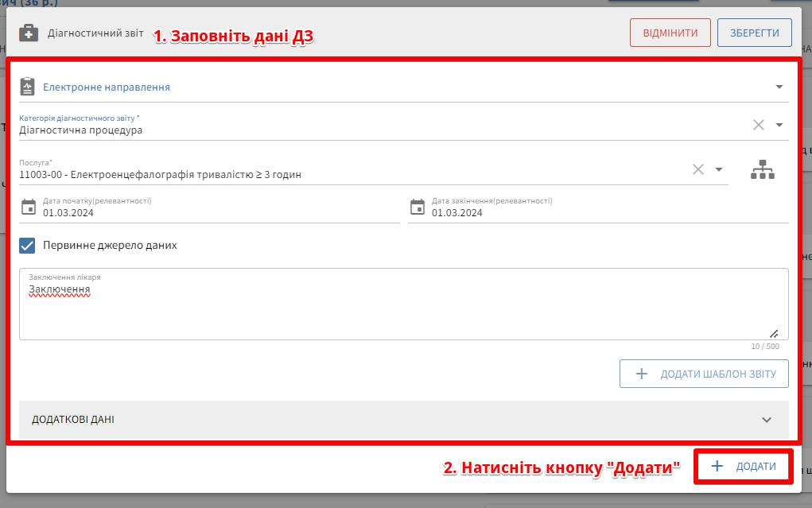Click the calendar icon for Дата початку
This screenshot has height=508, width=812.
[x=29, y=207]
